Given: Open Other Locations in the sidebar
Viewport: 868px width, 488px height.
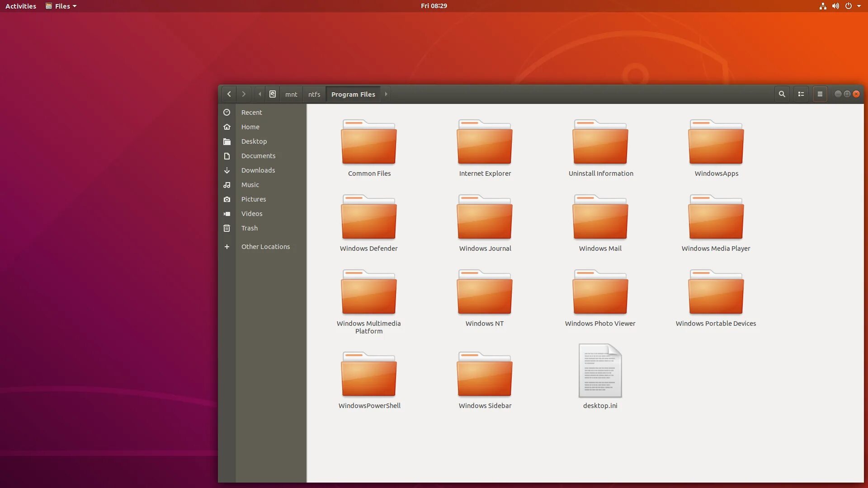Looking at the screenshot, I should point(265,247).
